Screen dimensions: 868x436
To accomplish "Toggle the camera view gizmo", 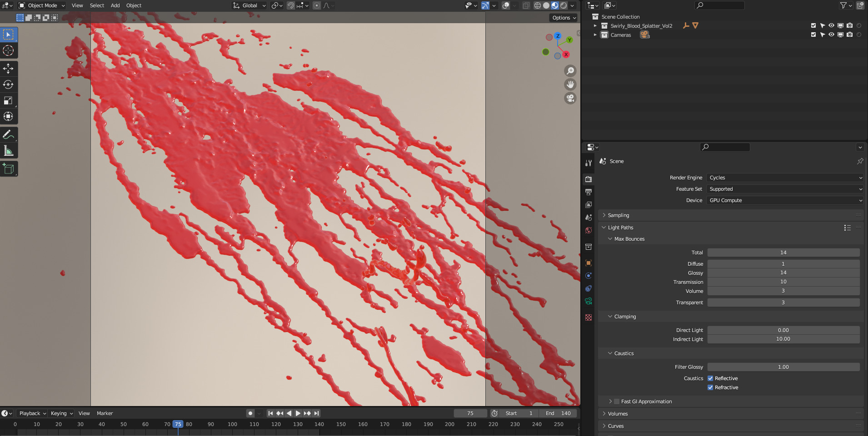I will tap(570, 98).
